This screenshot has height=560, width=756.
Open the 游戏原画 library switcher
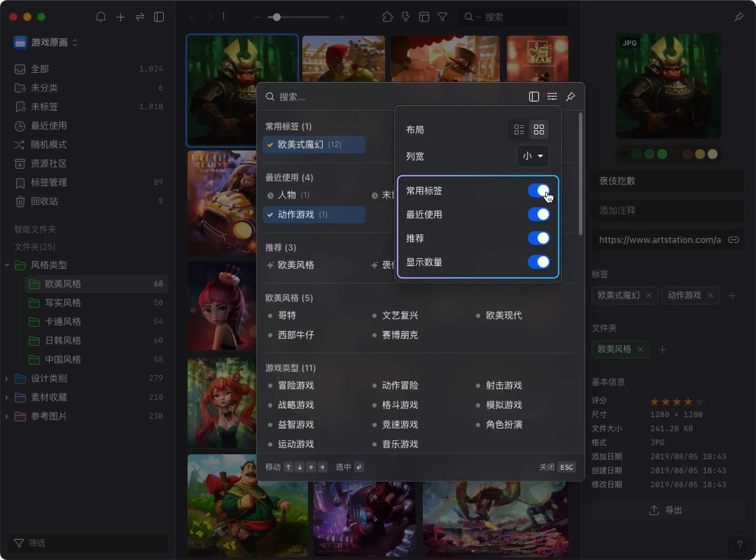pyautogui.click(x=46, y=42)
